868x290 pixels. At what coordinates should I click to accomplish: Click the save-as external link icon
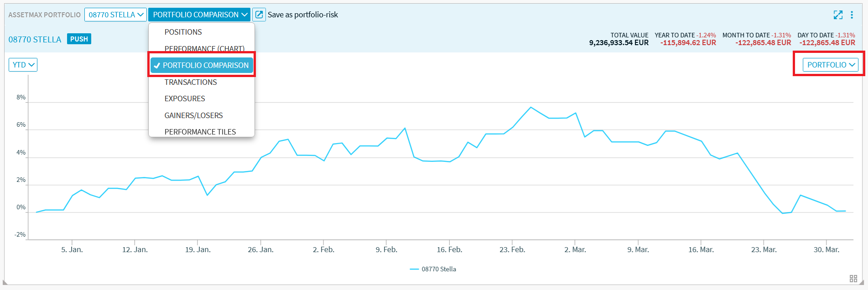[259, 15]
